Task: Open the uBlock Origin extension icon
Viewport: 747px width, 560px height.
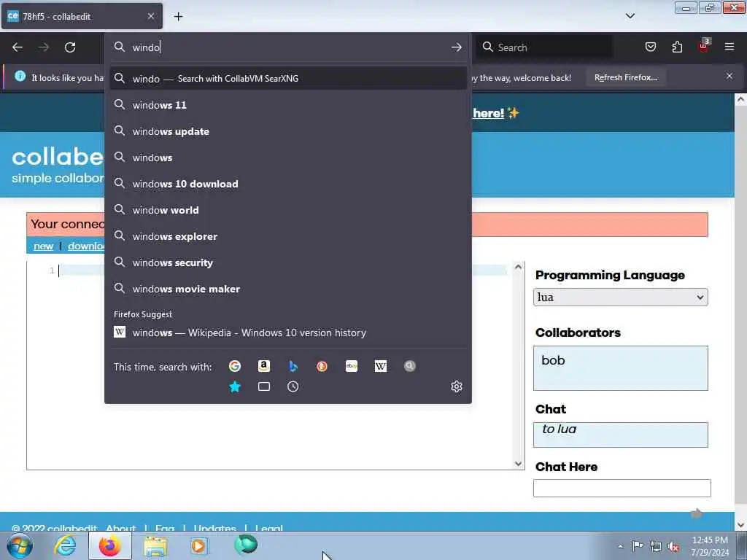Action: click(x=704, y=46)
